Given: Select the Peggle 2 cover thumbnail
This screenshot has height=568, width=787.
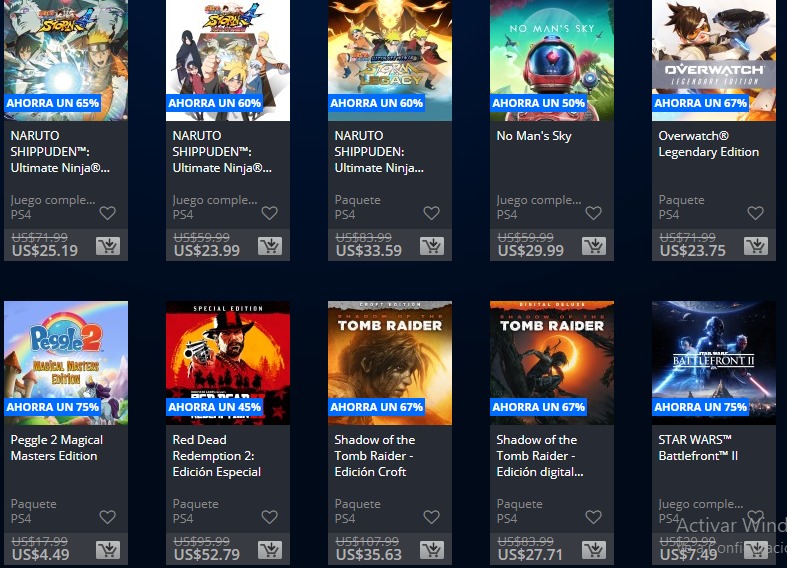Looking at the screenshot, I should pyautogui.click(x=66, y=363).
